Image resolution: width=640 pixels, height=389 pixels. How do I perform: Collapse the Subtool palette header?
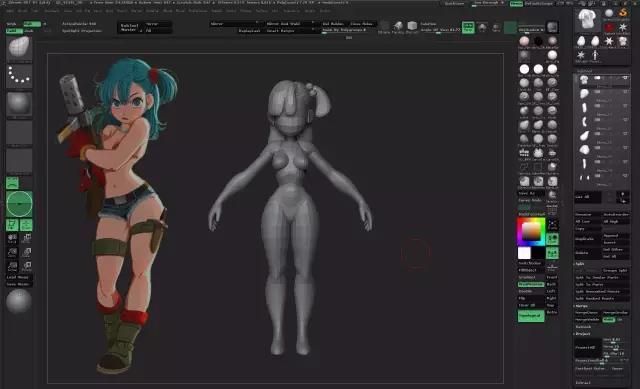[x=584, y=71]
